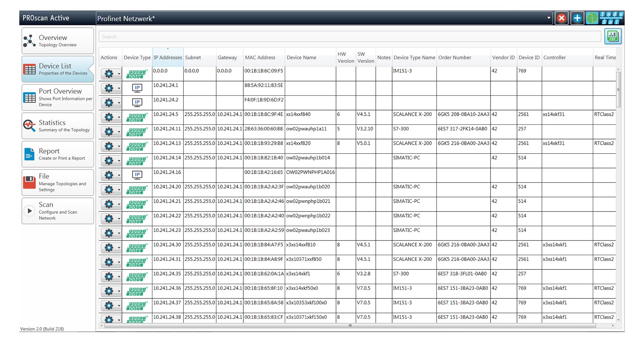
Task: Click the PROFINET icon for device 10.241.24.5
Action: [137, 117]
